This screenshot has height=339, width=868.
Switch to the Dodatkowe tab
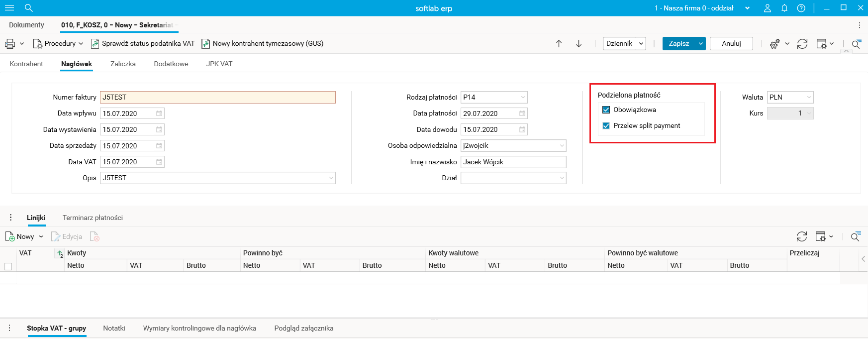click(171, 64)
